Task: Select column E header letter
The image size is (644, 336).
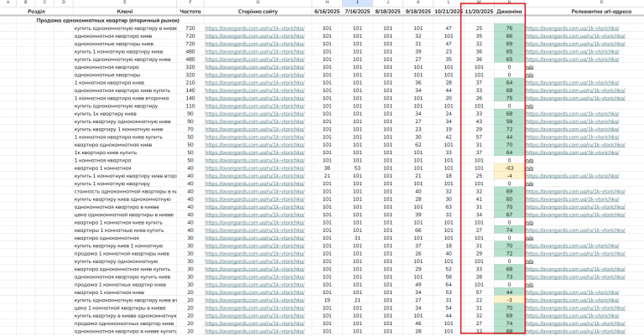Action: coord(125,3)
